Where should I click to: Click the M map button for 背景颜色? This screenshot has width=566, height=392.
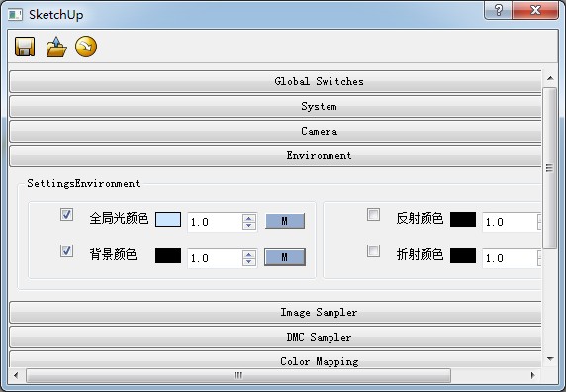click(285, 257)
